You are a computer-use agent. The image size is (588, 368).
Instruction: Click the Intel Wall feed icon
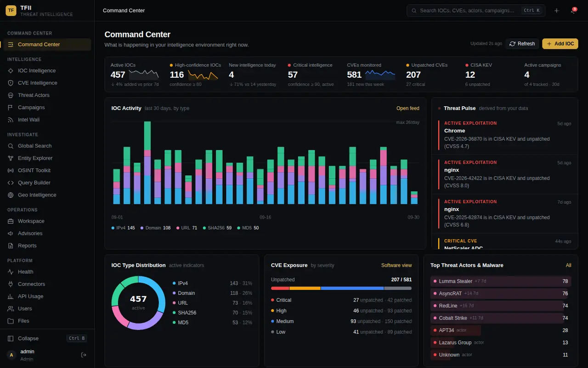tap(11, 120)
